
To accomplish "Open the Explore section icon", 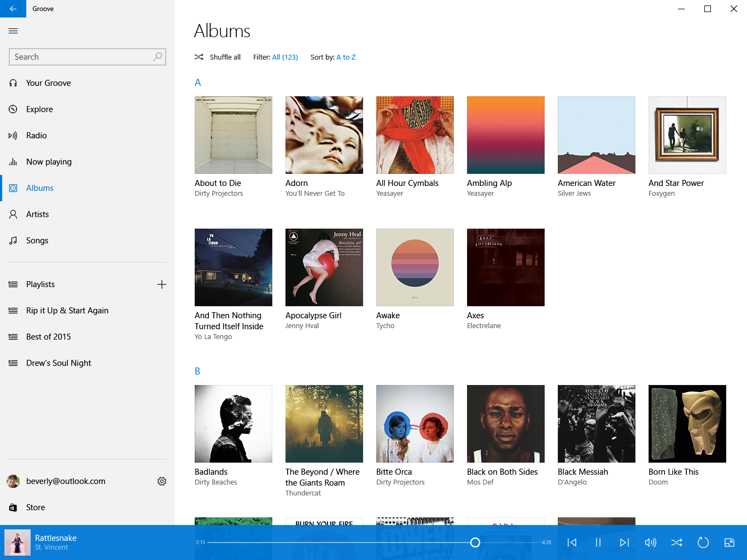I will (x=13, y=109).
